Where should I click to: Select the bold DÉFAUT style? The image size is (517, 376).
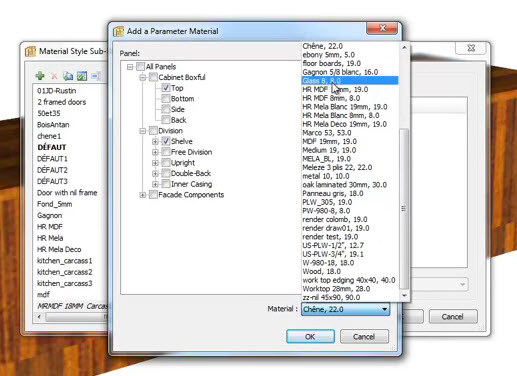[x=52, y=147]
